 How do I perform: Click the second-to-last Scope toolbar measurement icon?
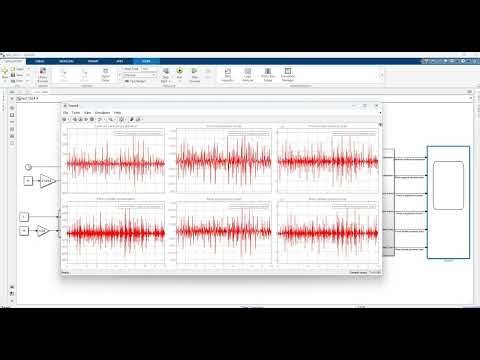pyautogui.click(x=132, y=119)
